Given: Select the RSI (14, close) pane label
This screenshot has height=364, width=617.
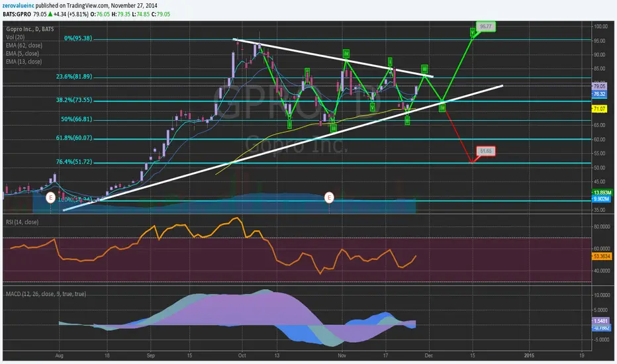Looking at the screenshot, I should [22, 222].
